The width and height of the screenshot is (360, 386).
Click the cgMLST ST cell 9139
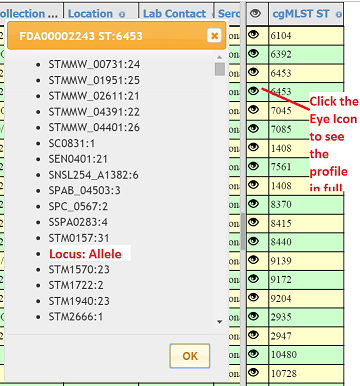coord(306,261)
